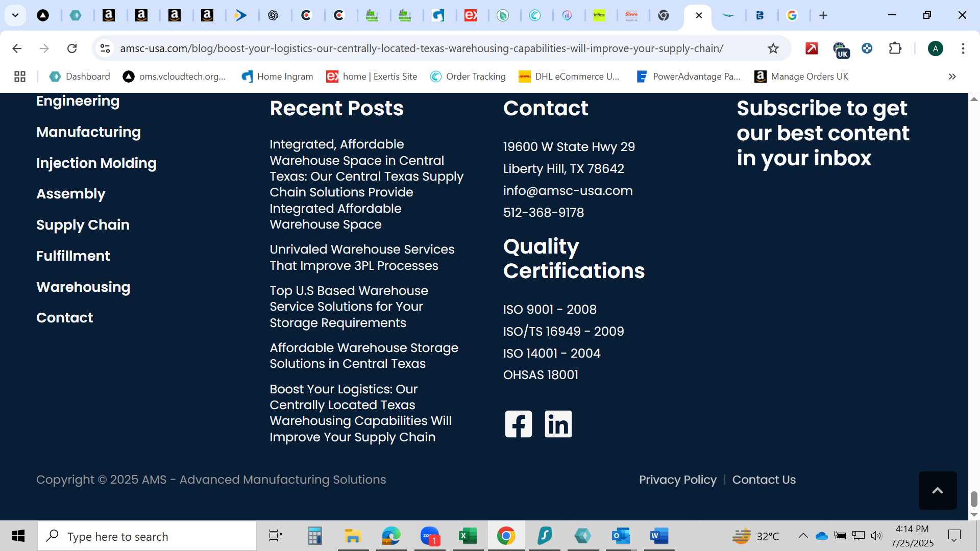Open the Chrome three-dot menu
980x551 pixels.
coord(963,48)
